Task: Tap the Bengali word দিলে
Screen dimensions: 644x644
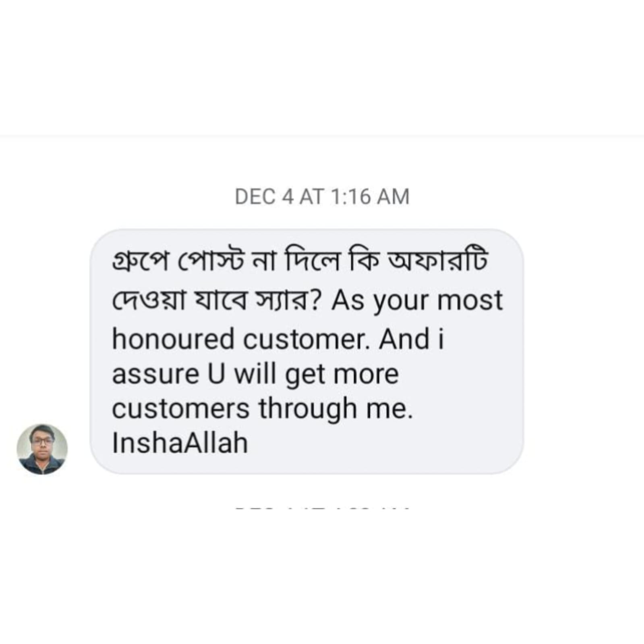Action: (x=313, y=261)
